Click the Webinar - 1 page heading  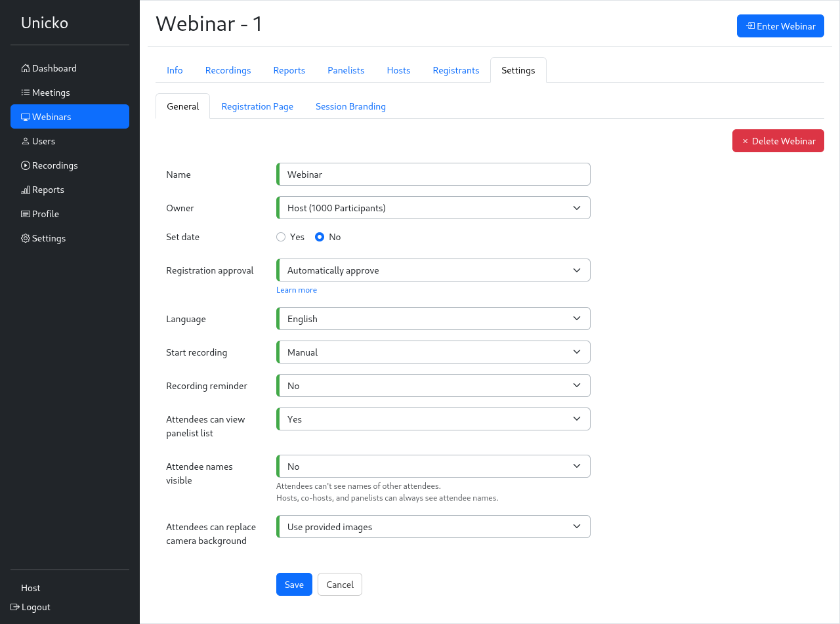(x=209, y=24)
